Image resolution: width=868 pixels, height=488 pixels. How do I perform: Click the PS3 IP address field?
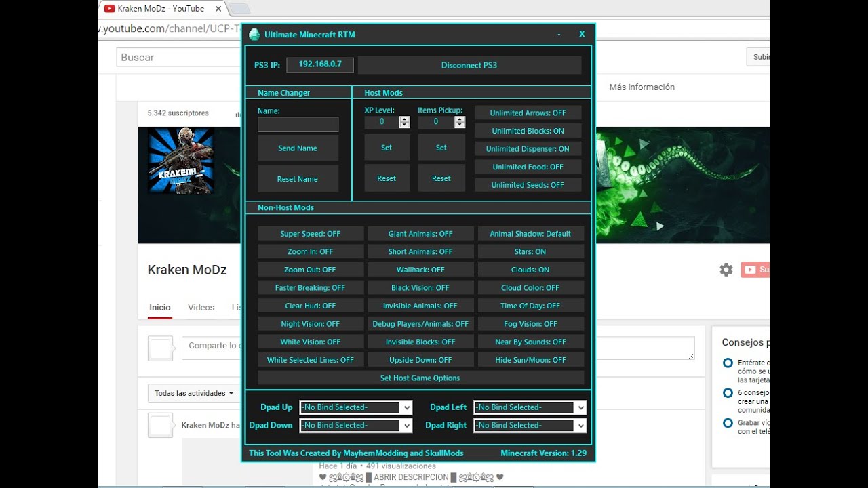click(320, 64)
